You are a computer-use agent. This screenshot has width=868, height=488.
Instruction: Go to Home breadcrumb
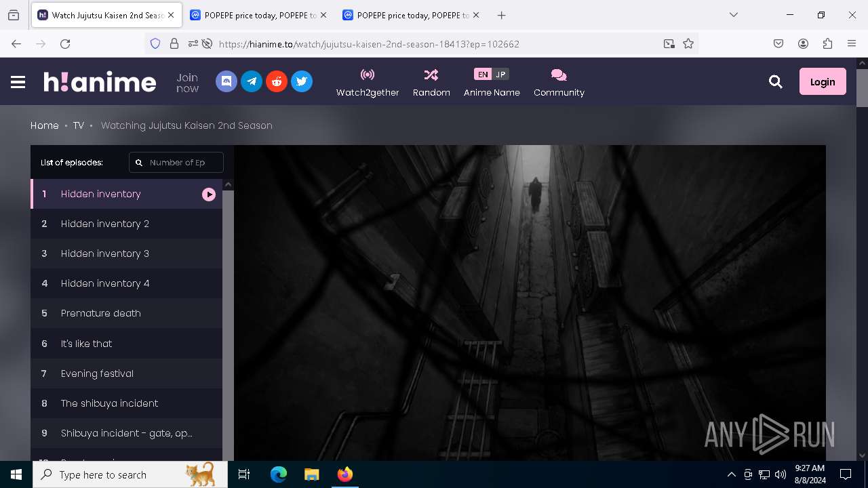(45, 125)
